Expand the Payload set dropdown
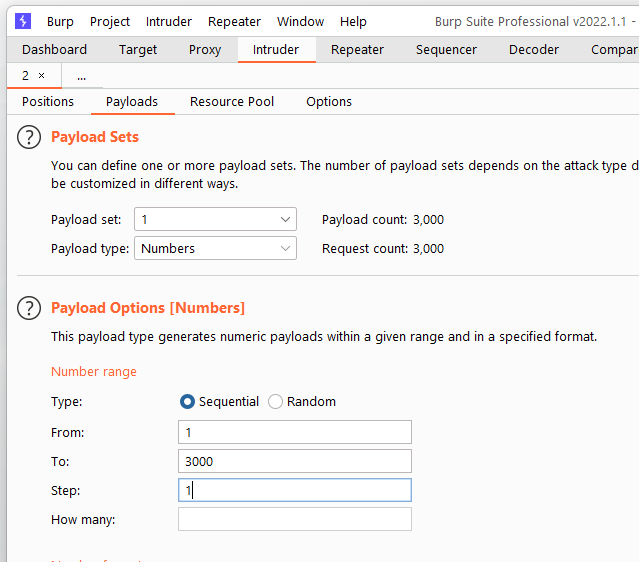This screenshot has height=562, width=639. click(x=215, y=219)
